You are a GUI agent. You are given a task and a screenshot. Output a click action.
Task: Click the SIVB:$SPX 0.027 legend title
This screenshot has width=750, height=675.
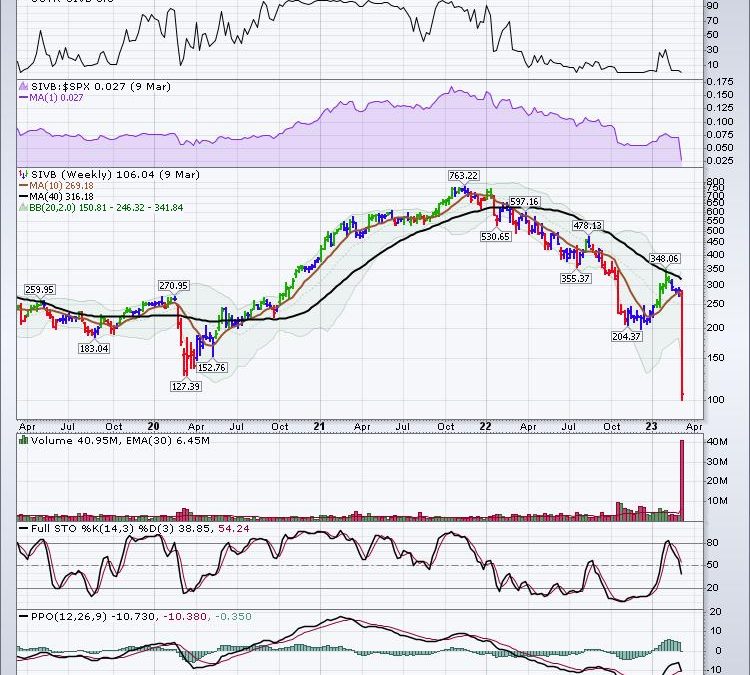[x=100, y=87]
